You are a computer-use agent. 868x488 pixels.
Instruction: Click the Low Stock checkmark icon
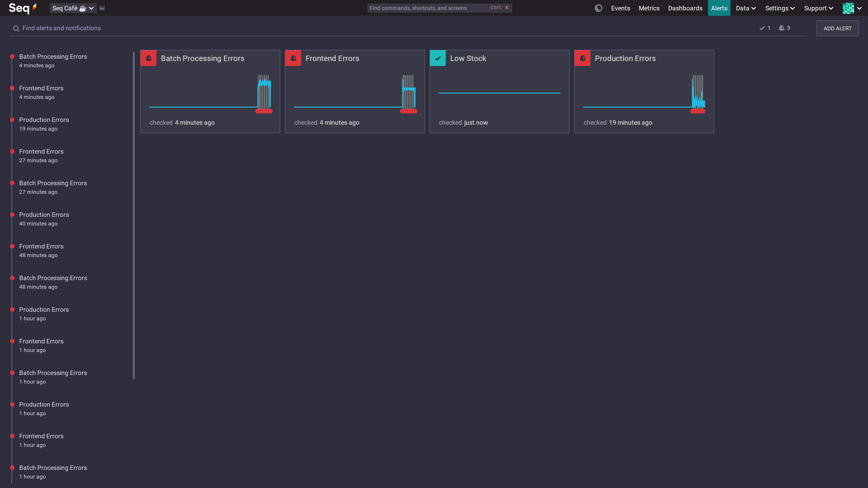click(438, 58)
